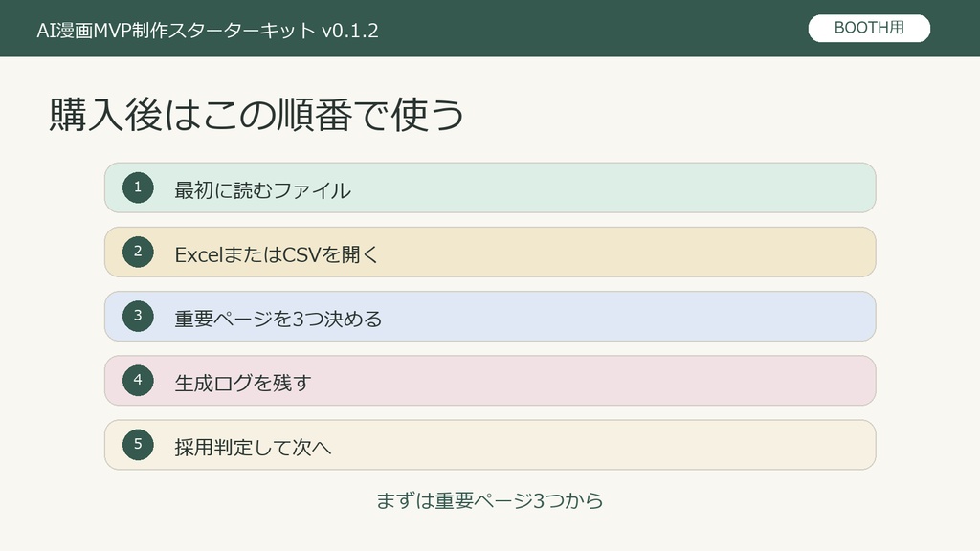Click the BOOTH用 pill badge
This screenshot has width=980, height=551.
point(869,28)
